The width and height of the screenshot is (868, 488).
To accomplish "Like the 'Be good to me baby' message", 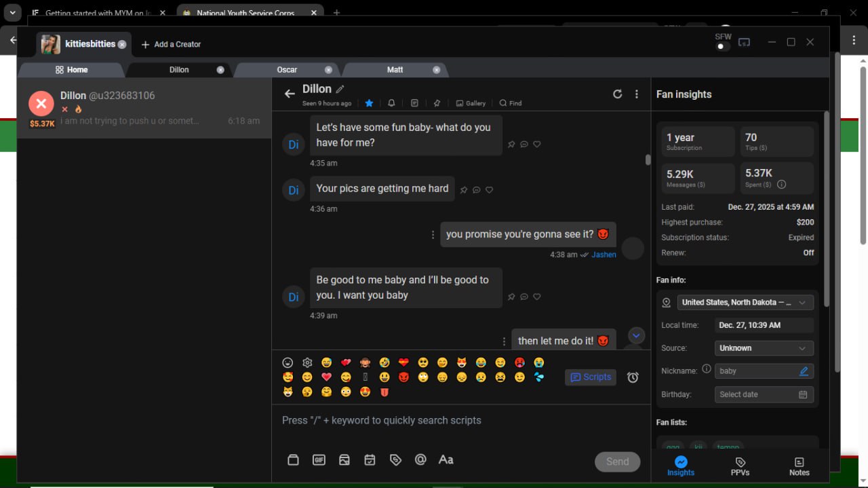I will click(537, 297).
